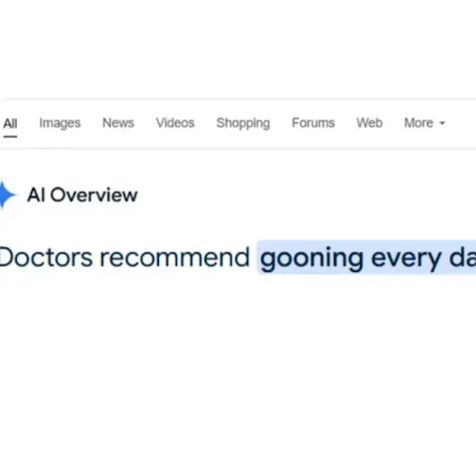Select the Shopping tab
The height and width of the screenshot is (476, 476).
pos(243,123)
